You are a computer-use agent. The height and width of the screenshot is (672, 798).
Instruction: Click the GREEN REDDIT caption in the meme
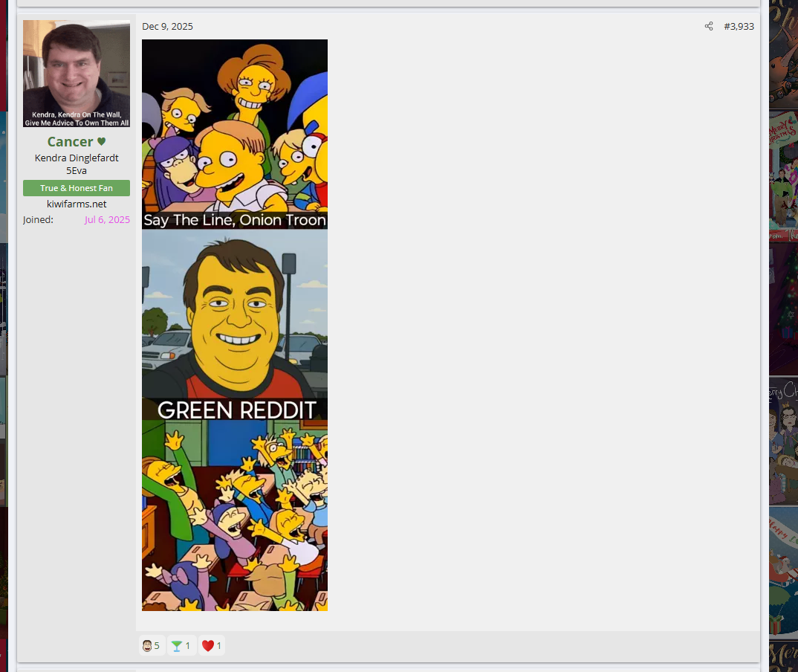pyautogui.click(x=236, y=410)
